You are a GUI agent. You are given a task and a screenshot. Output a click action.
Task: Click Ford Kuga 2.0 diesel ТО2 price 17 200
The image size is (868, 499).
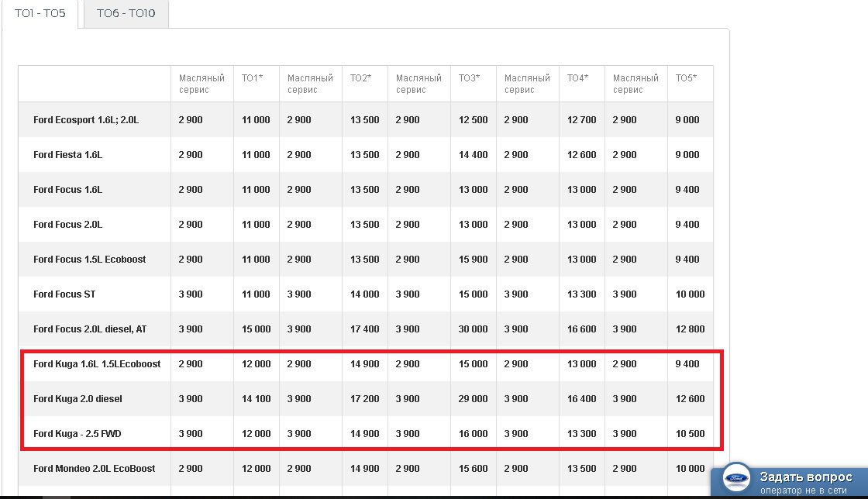point(364,398)
